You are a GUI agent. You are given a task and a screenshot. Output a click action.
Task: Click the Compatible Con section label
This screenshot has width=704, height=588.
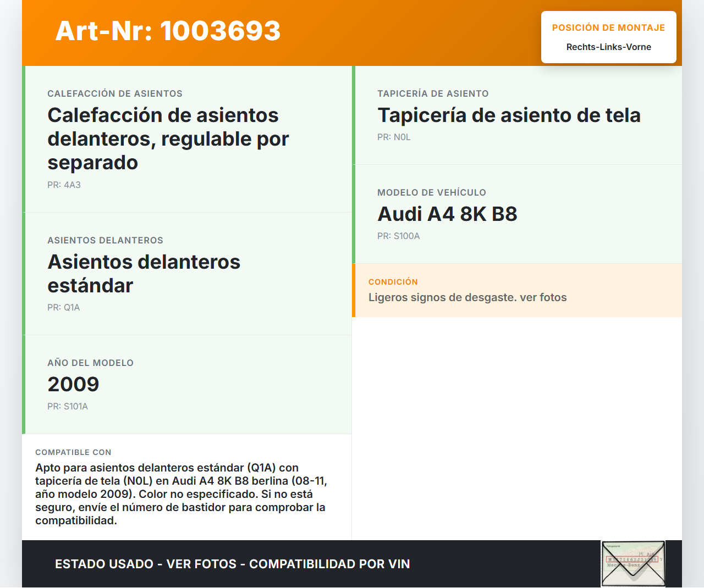pos(73,452)
